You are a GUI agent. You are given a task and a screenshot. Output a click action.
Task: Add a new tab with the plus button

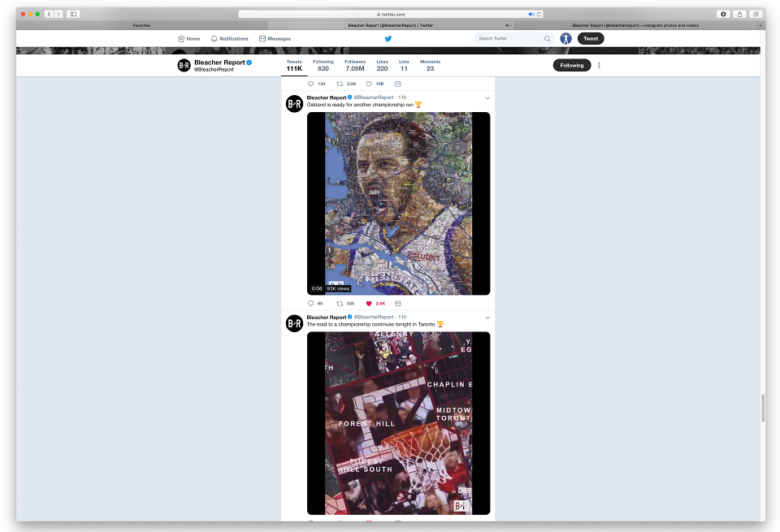coord(760,25)
